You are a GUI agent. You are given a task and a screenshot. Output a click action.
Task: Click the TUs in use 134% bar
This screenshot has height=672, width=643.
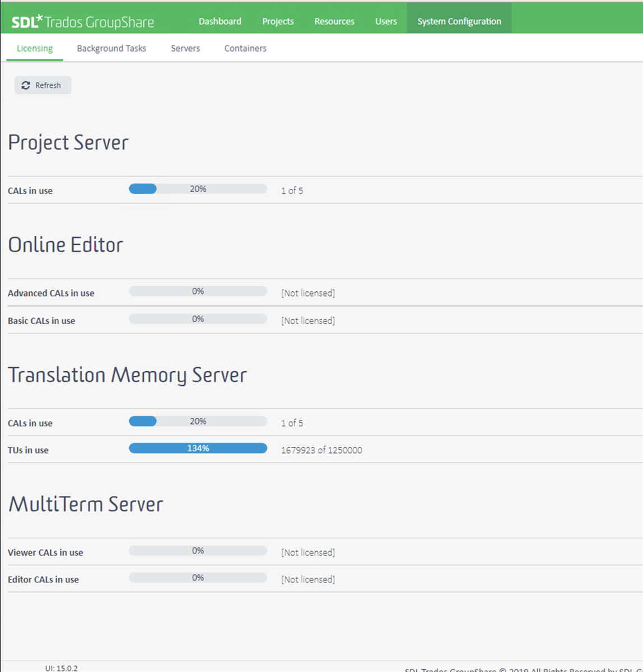(x=198, y=449)
